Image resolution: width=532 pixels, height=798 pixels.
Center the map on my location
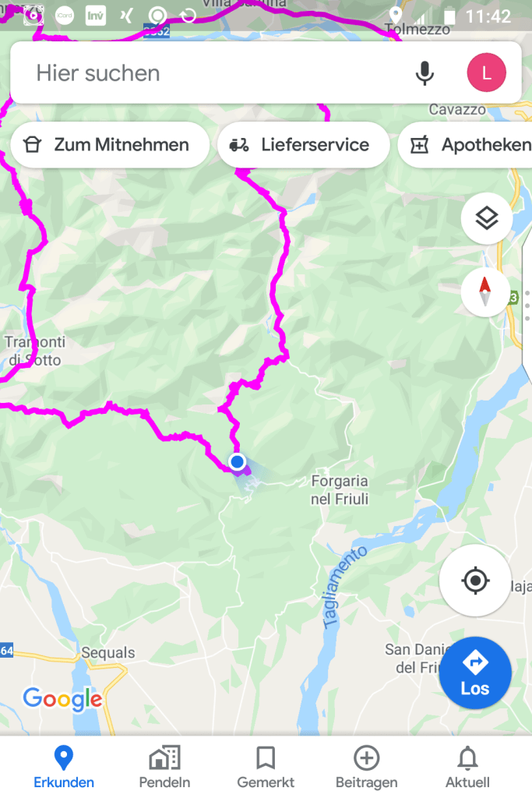click(476, 580)
